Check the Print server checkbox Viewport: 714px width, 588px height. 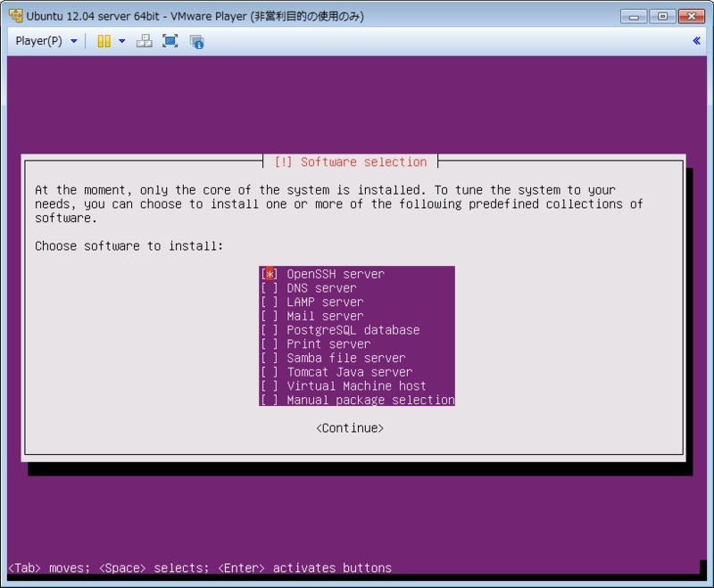click(270, 344)
